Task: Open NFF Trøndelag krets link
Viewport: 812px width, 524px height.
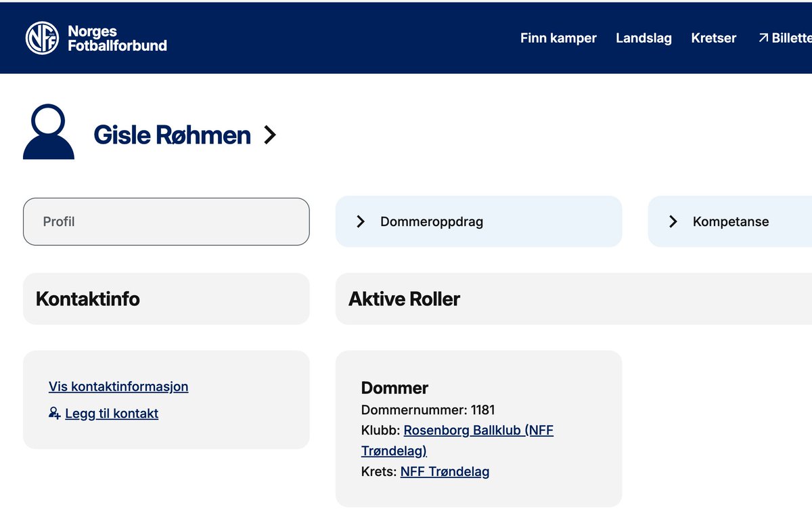Action: tap(445, 471)
